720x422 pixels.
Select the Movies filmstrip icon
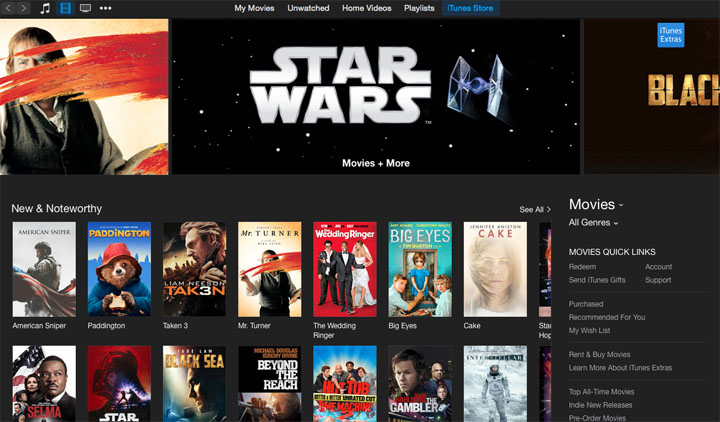[65, 8]
